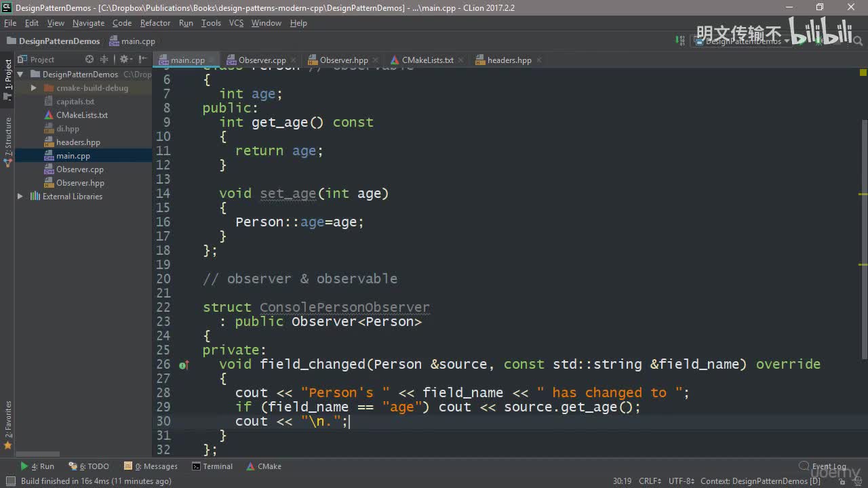The width and height of the screenshot is (868, 488).
Task: Click the scroll-from-source target icon in Project panel
Action: 91,60
